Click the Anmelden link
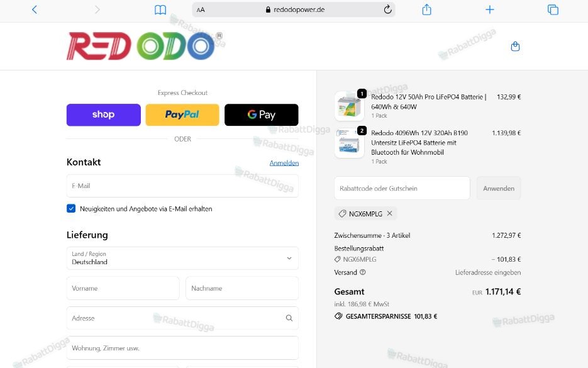This screenshot has height=368, width=588. point(284,163)
